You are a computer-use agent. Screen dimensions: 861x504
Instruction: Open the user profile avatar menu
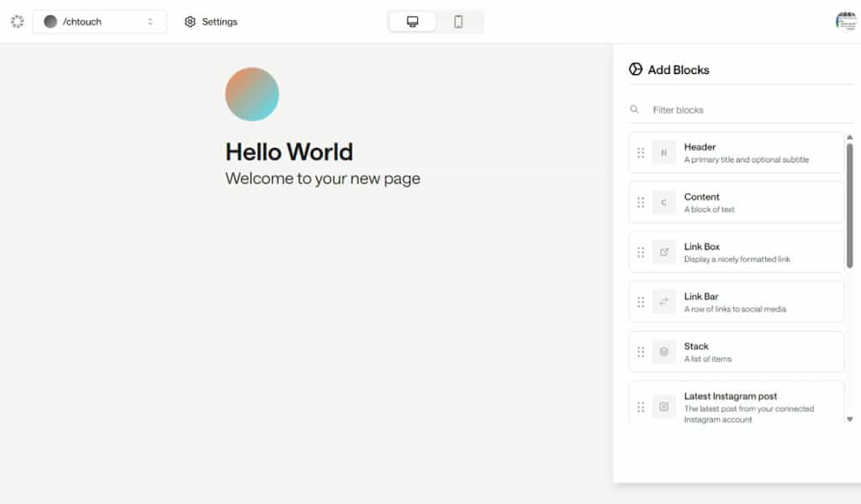coord(846,21)
